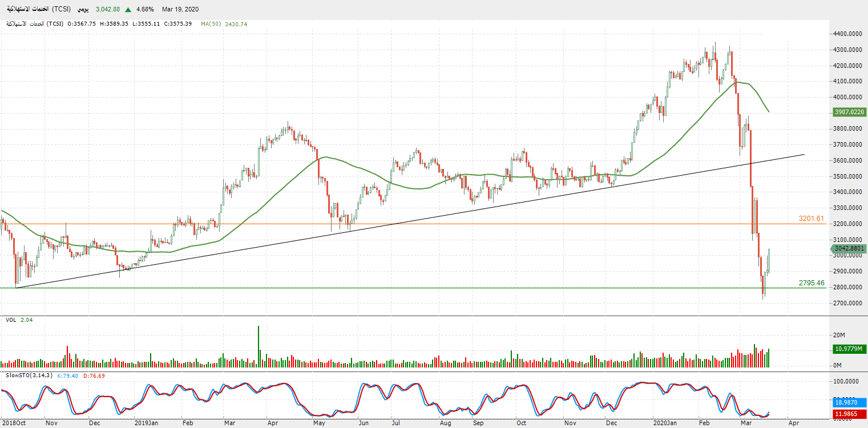
Task: Select the orange 3201.61 resistance level label
Action: (812, 219)
